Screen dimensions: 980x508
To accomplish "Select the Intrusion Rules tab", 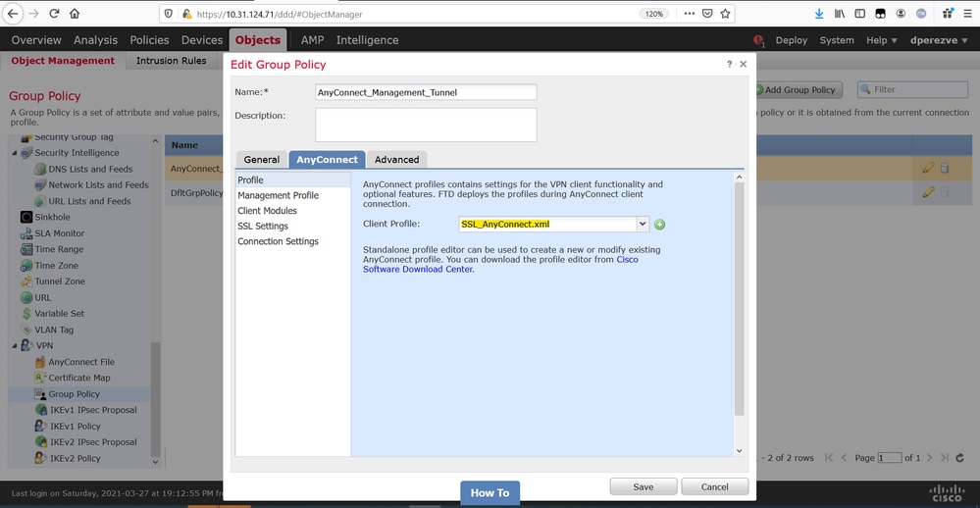I will tap(172, 61).
